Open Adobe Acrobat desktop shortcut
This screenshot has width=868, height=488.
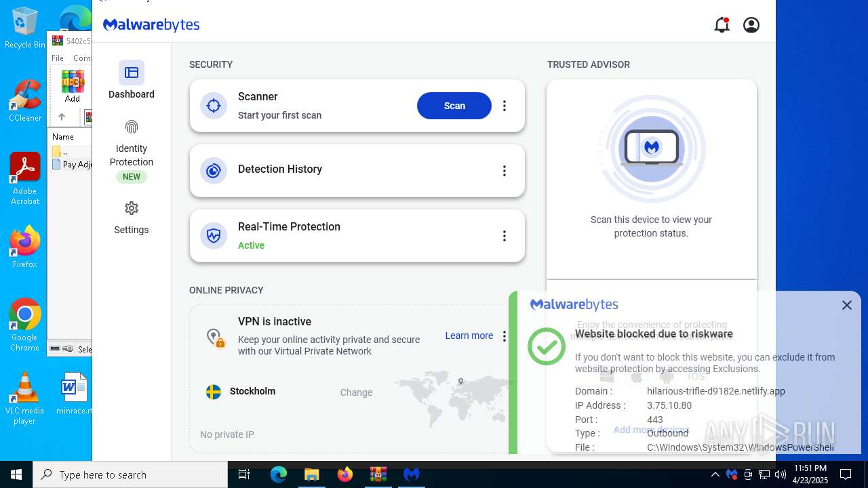click(x=25, y=179)
